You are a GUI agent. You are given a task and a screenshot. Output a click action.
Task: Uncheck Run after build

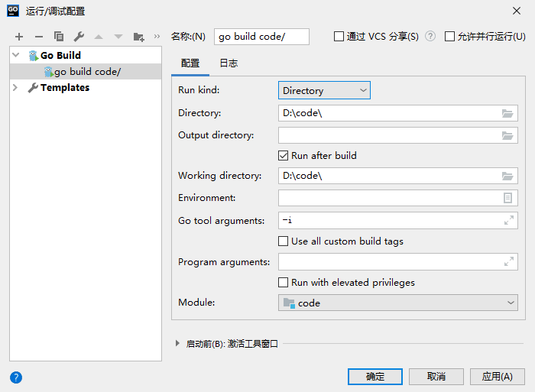click(x=284, y=156)
